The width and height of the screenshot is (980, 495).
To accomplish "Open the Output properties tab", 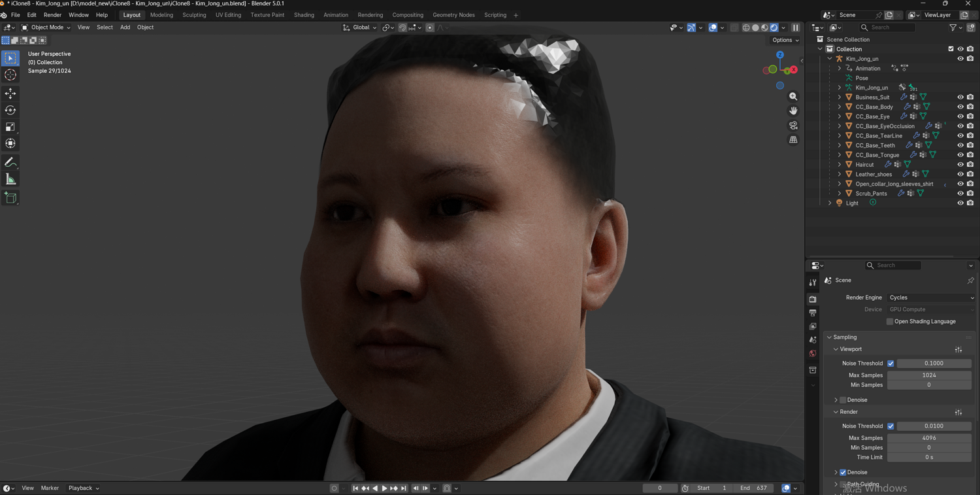I will coord(813,313).
